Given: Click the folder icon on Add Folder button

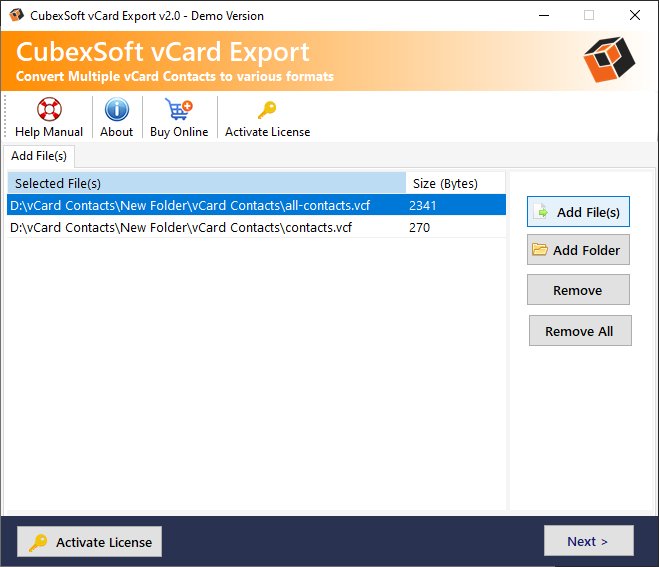Looking at the screenshot, I should (540, 250).
